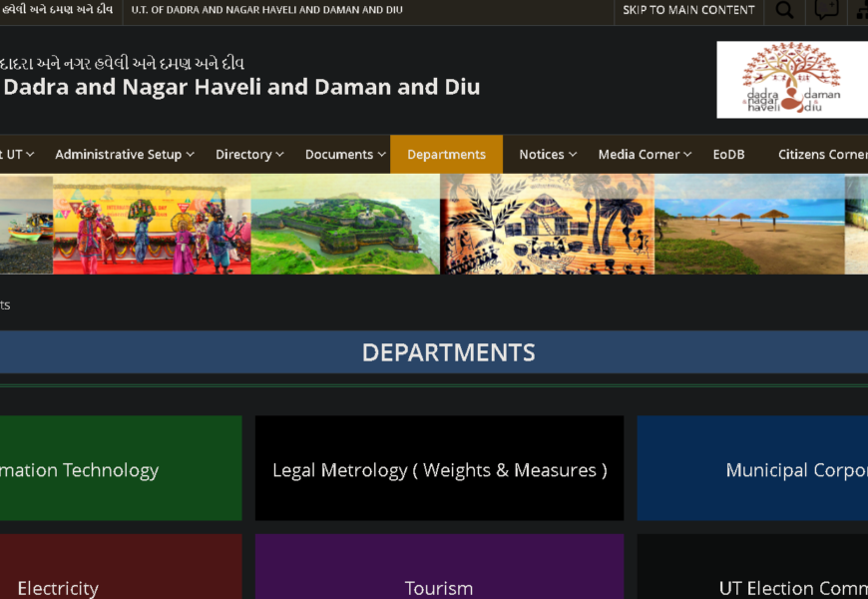The width and height of the screenshot is (868, 599).
Task: Click the folk dancers banner image
Action: (x=152, y=225)
